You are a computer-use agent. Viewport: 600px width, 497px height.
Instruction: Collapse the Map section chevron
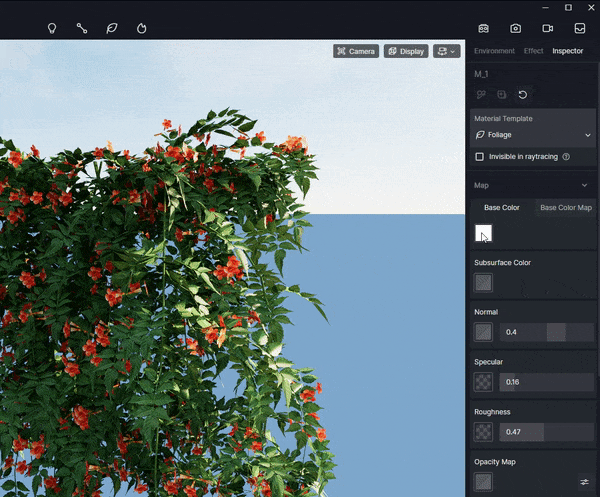(585, 185)
